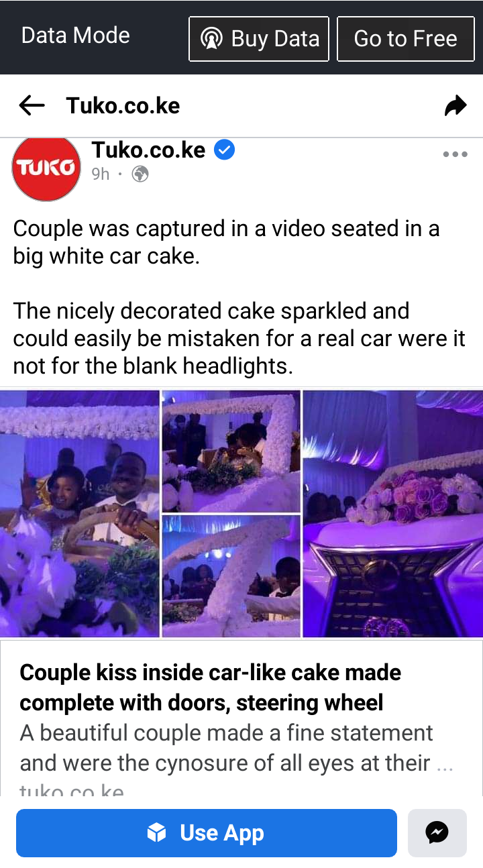Tap the Data Mode label
Image resolution: width=483 pixels, height=868 pixels.
click(76, 36)
